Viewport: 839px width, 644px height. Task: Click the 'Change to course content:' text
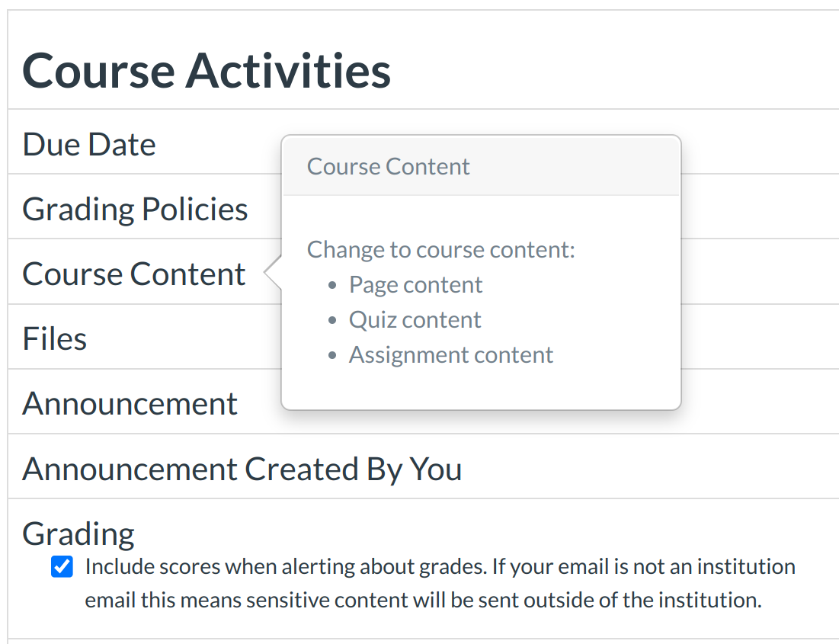[440, 249]
